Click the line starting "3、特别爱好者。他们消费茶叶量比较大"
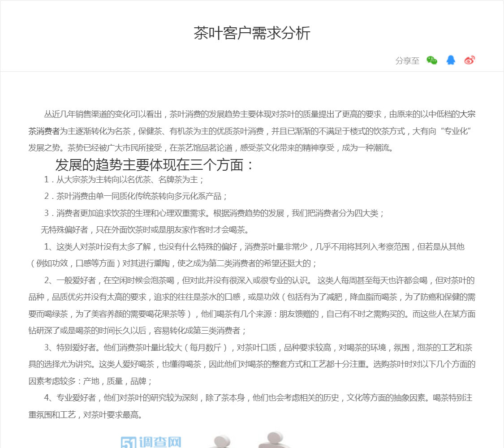 coord(258,347)
